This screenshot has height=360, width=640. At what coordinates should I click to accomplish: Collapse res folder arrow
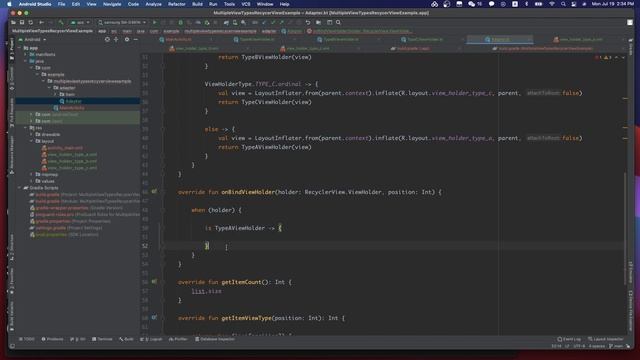tap(26, 128)
